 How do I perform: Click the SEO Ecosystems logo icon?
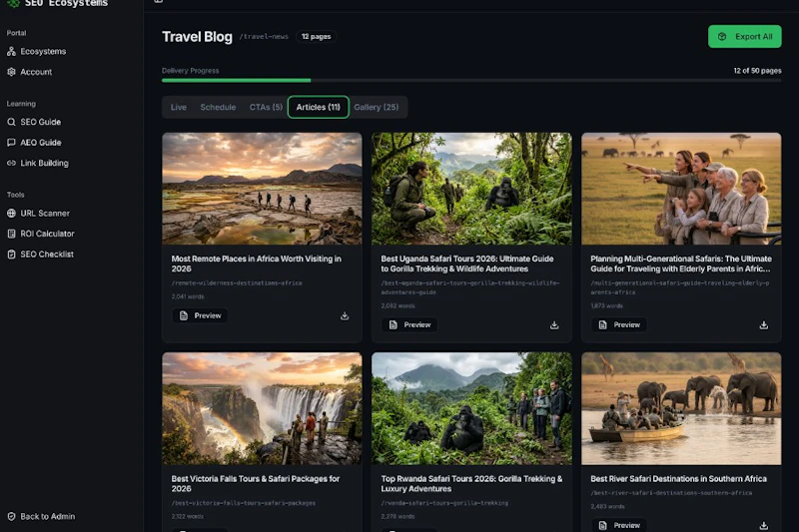[x=13, y=3]
